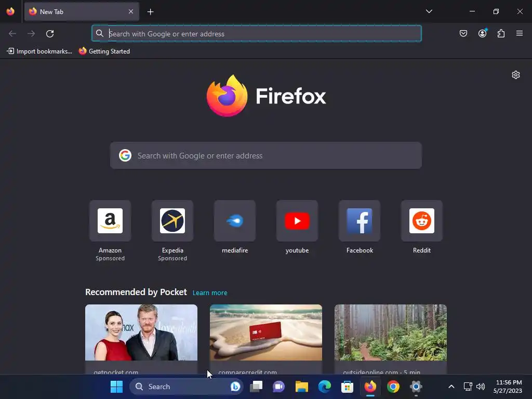532x399 pixels.
Task: Click the Firefox View icon in tab bar
Action: [10, 11]
